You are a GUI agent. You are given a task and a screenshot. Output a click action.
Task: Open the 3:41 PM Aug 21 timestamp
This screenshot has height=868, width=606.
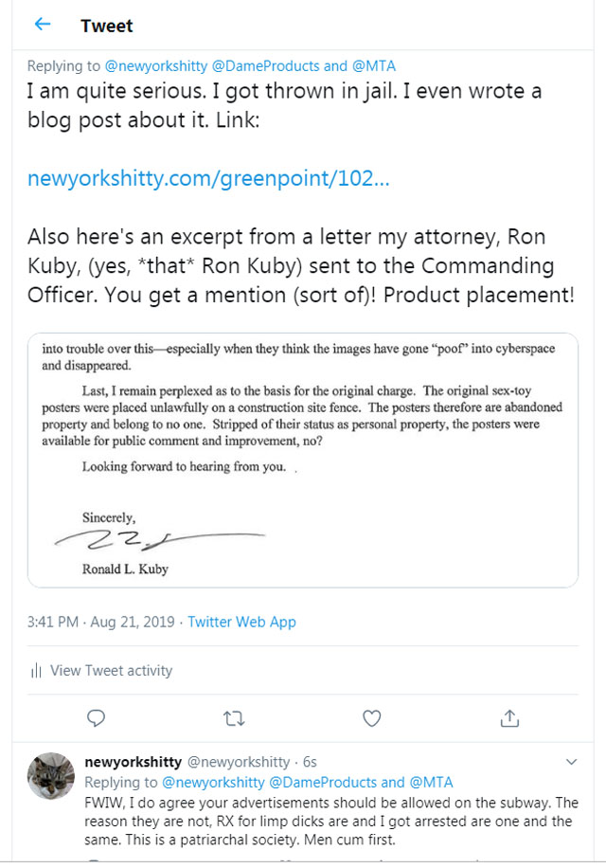click(x=101, y=622)
